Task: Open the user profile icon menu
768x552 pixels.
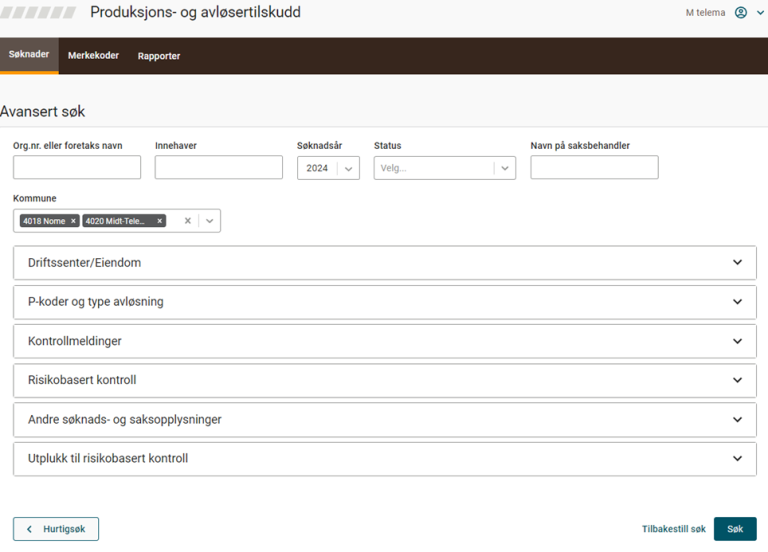Action: point(741,13)
